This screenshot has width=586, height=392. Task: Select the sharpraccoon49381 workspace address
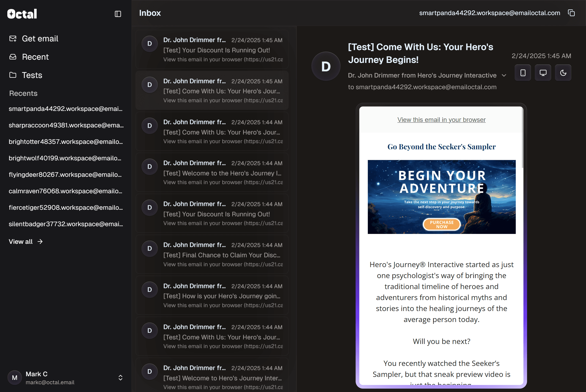66,125
